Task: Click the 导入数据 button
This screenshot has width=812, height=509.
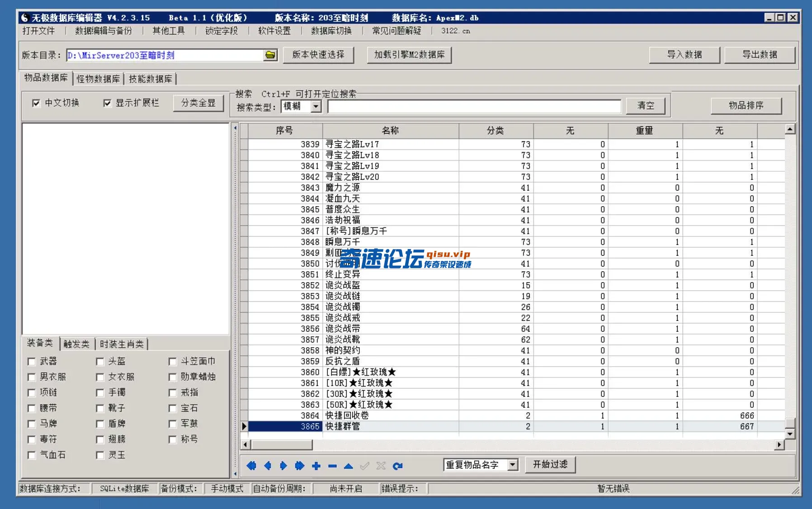Action: pyautogui.click(x=685, y=55)
